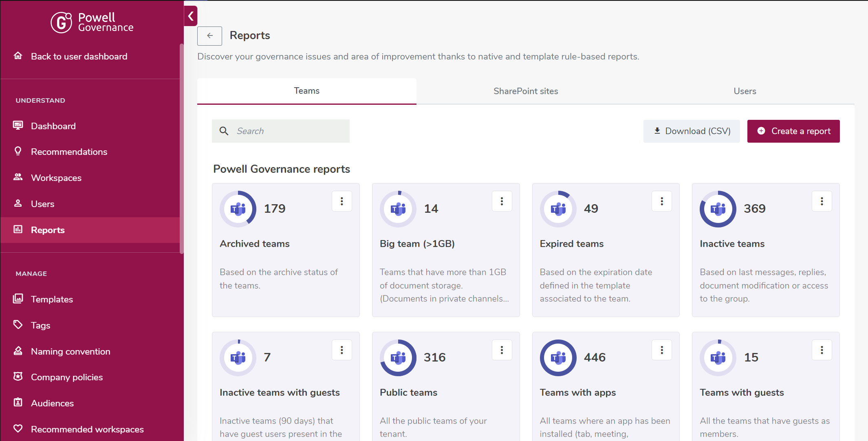Screen dimensions: 868x441
Task: Click the sidebar vertical scrollbar
Action: point(181,149)
